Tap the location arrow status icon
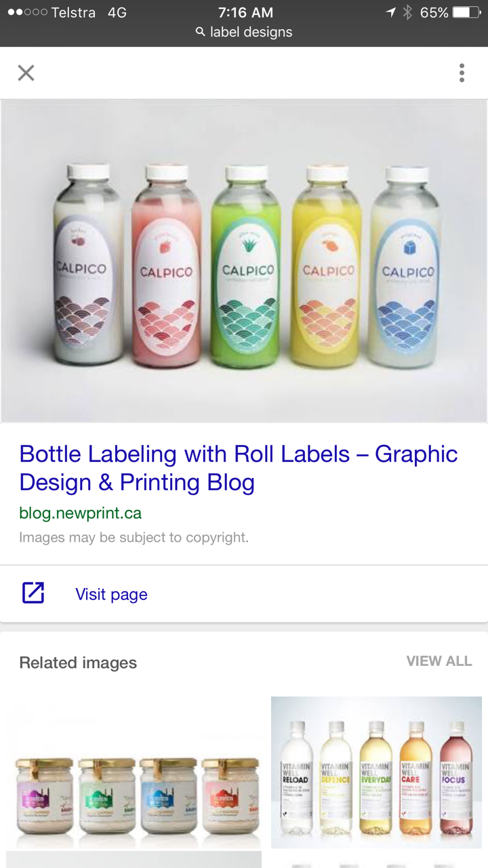 pos(390,12)
